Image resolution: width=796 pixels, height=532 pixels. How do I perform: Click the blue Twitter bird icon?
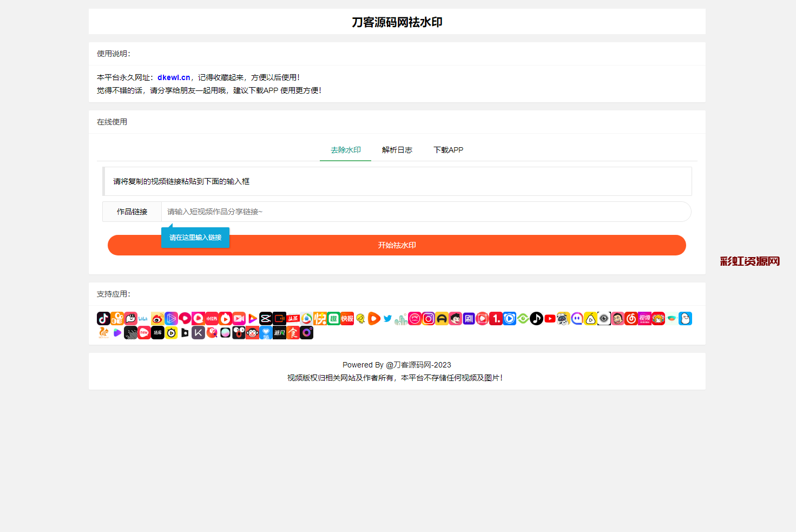click(387, 319)
